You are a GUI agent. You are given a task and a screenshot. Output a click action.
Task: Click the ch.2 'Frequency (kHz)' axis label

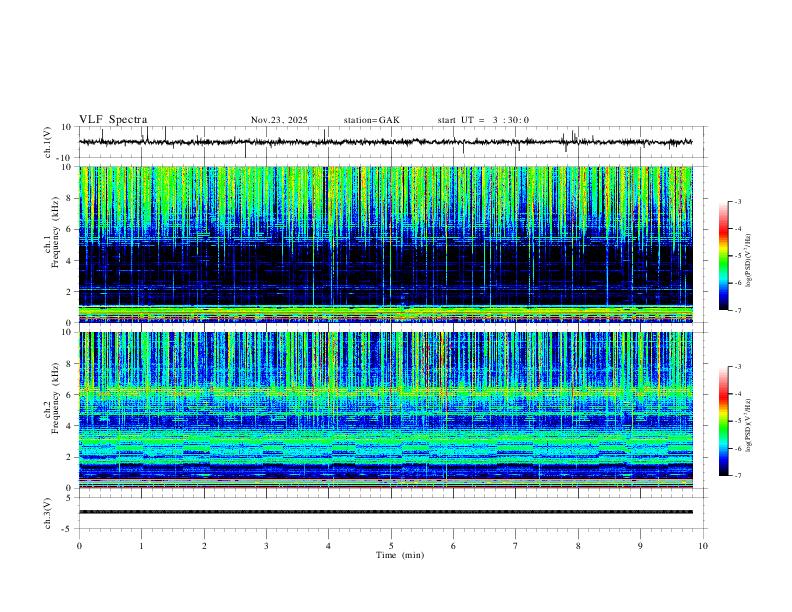55,397
